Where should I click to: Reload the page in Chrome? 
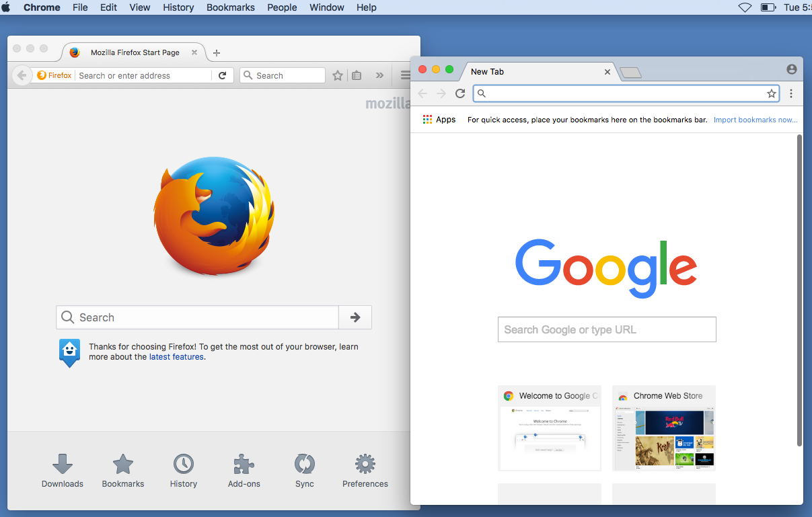(x=460, y=93)
